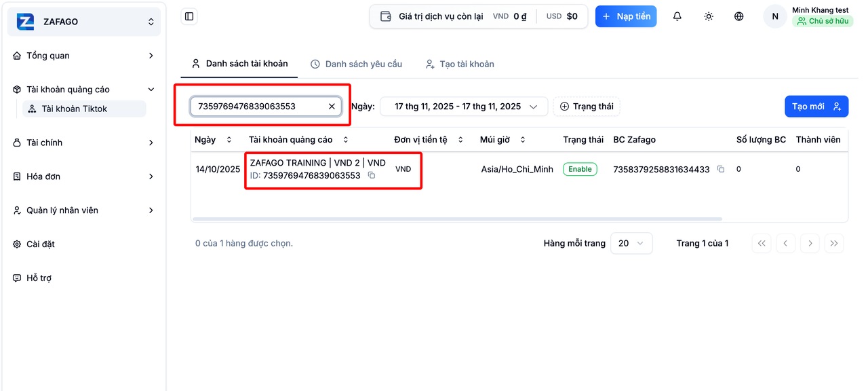Select Tài khoản Tiktok in sidebar
This screenshot has height=391, width=868.
[x=84, y=109]
